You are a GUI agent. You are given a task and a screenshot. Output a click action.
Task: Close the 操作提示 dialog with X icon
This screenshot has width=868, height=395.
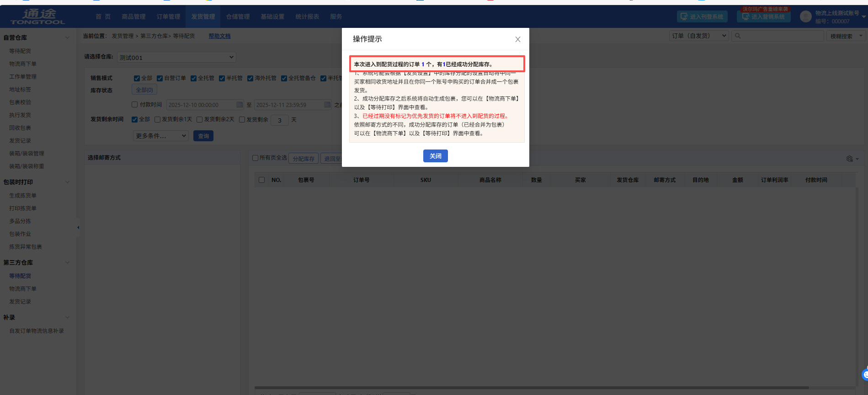(517, 39)
